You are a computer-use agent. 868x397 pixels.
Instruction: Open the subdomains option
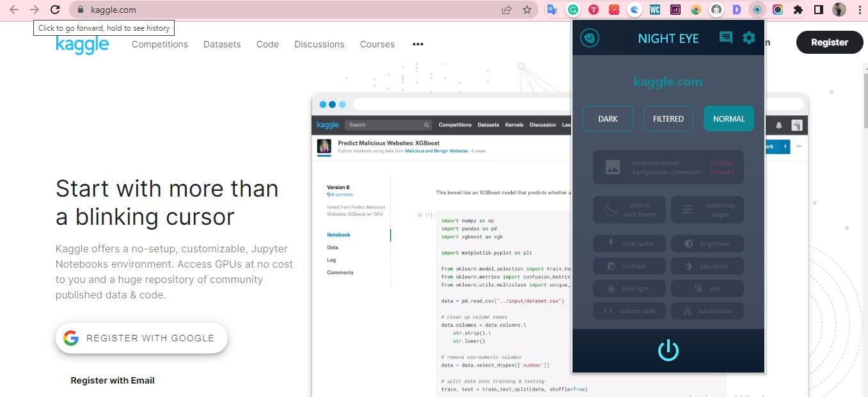coord(707,311)
